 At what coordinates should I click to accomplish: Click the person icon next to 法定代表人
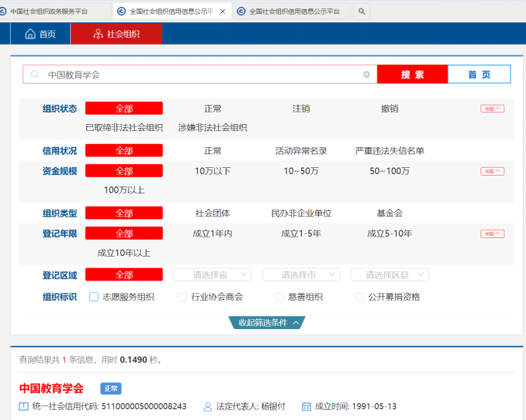208,406
